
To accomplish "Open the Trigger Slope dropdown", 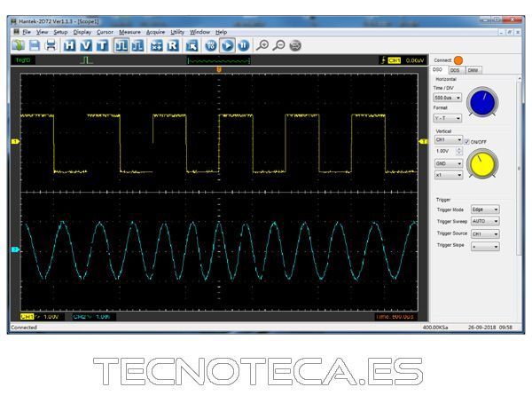I will (485, 247).
